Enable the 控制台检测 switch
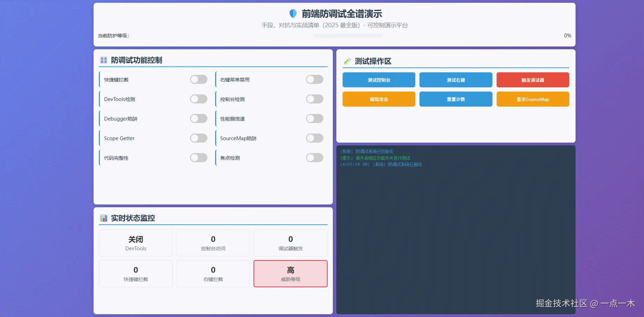Viewport: 644px width, 317px height. click(314, 99)
